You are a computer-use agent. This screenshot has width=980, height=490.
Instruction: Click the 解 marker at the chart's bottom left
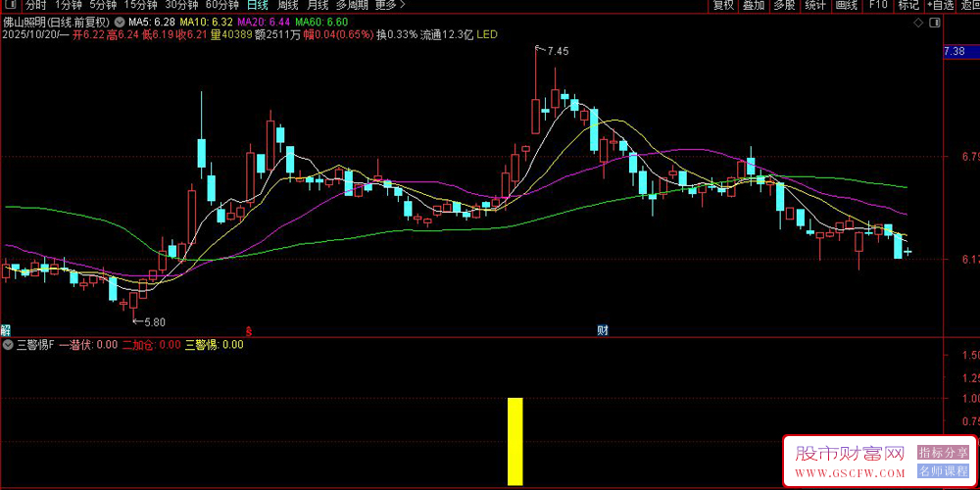coord(6,330)
